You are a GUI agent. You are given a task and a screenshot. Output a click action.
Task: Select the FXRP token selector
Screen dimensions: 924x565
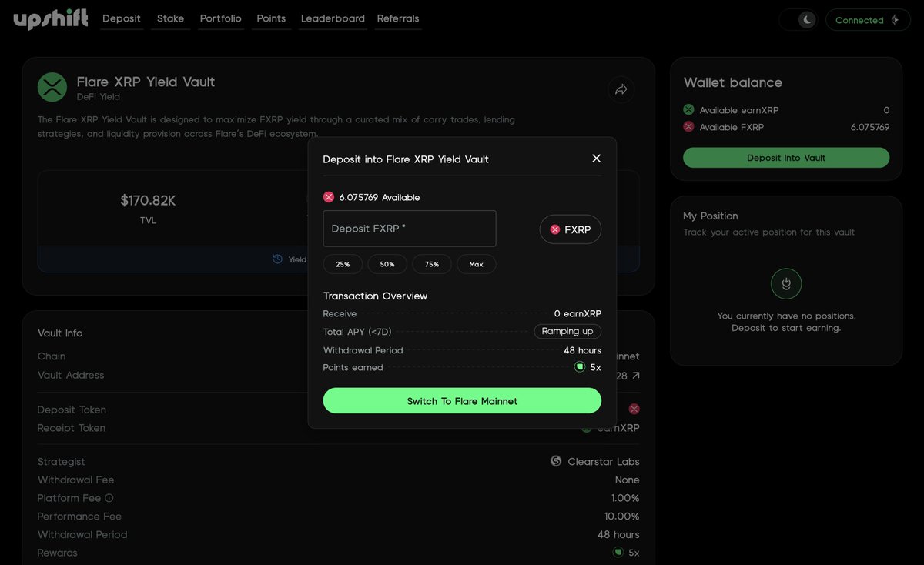tap(570, 229)
